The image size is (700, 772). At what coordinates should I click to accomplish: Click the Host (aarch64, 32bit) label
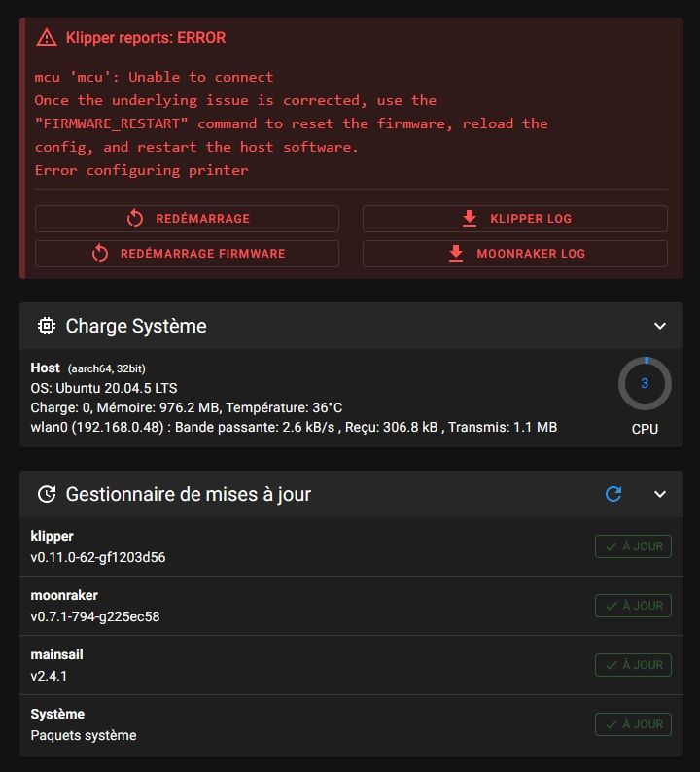[88, 368]
